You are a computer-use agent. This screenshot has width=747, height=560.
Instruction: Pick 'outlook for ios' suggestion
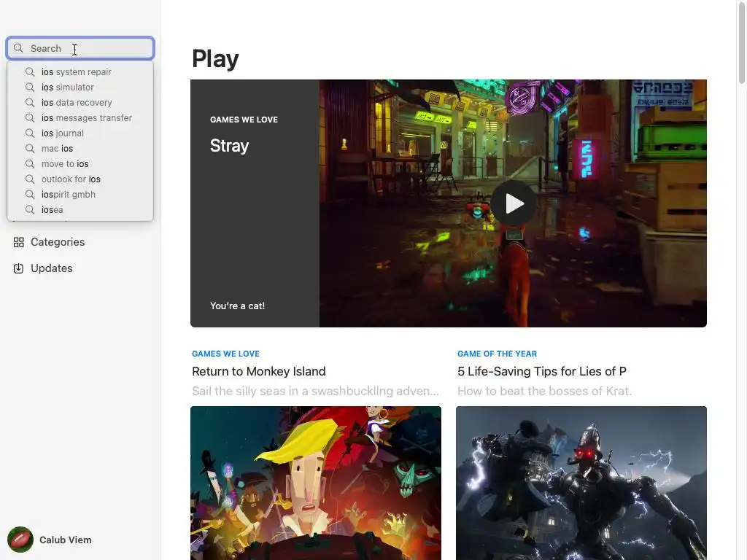click(x=80, y=179)
